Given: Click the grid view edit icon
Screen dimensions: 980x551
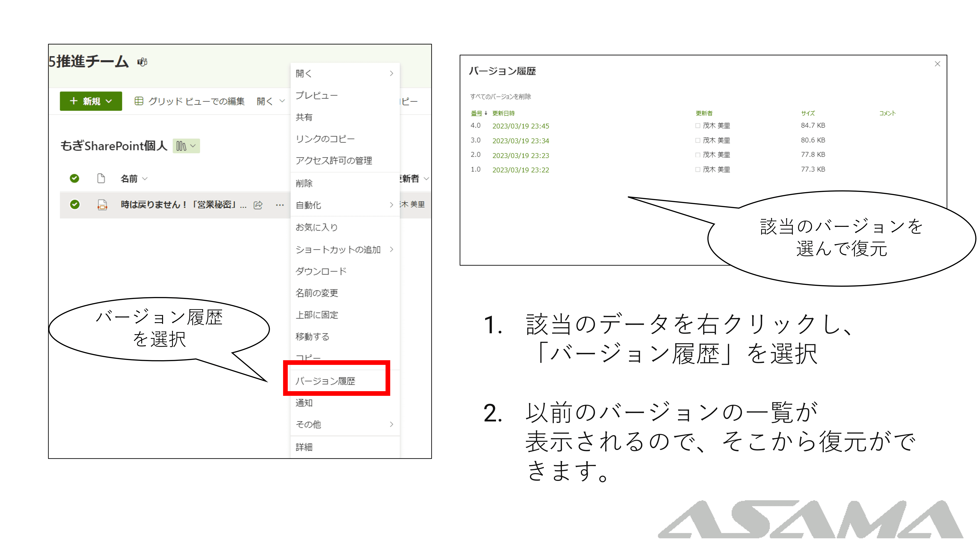Looking at the screenshot, I should click(139, 101).
